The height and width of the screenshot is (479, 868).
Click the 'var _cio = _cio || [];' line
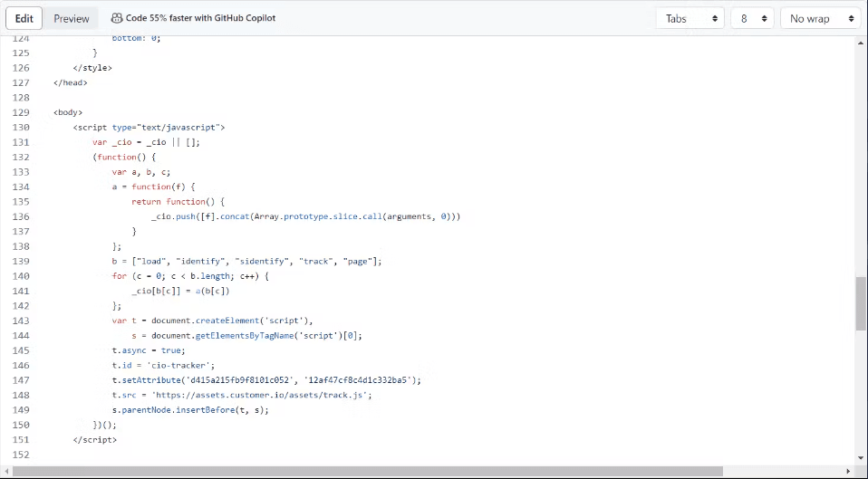pos(146,142)
